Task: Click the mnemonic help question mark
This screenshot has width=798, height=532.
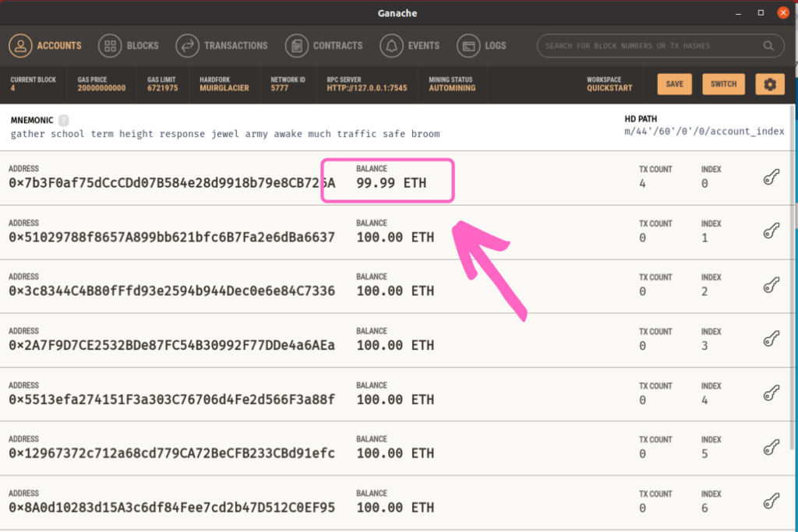Action: (x=64, y=121)
